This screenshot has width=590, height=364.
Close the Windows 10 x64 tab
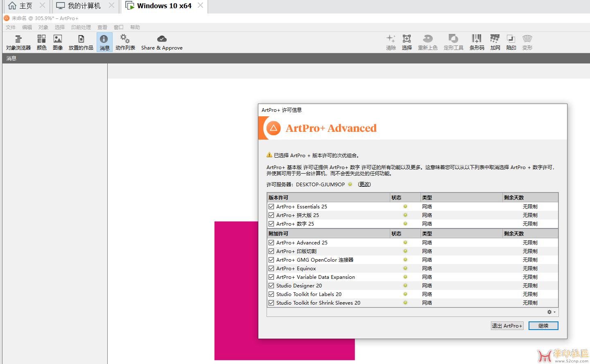pyautogui.click(x=200, y=5)
